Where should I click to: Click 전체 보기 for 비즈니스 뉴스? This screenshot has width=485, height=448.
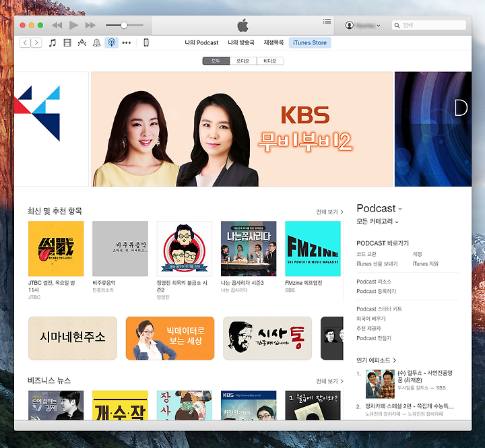(329, 381)
